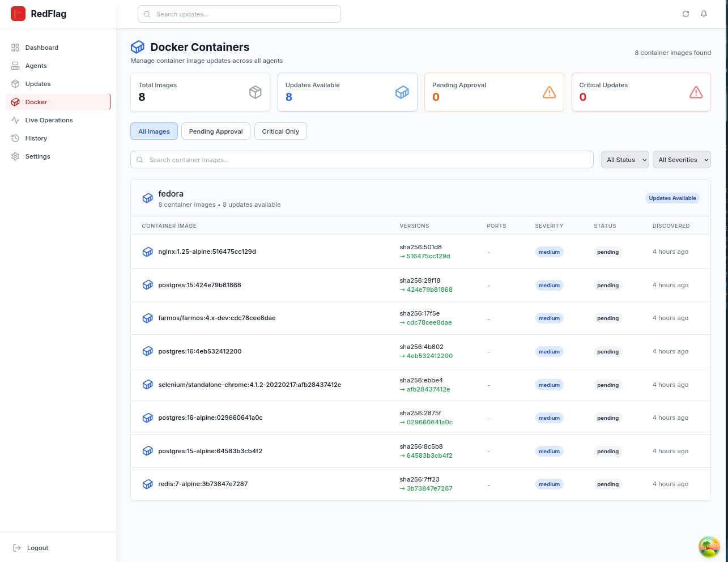Go to Live Operations in the sidebar
This screenshot has height=562, width=728.
(49, 120)
